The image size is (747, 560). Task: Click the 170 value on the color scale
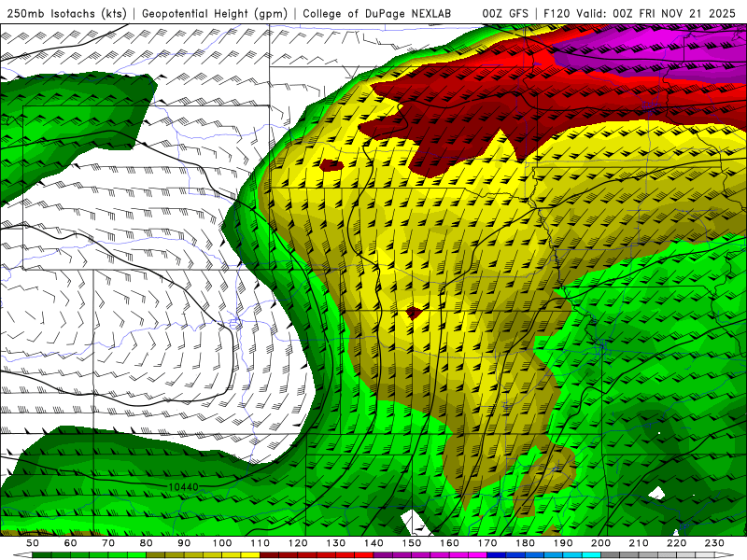(x=487, y=543)
